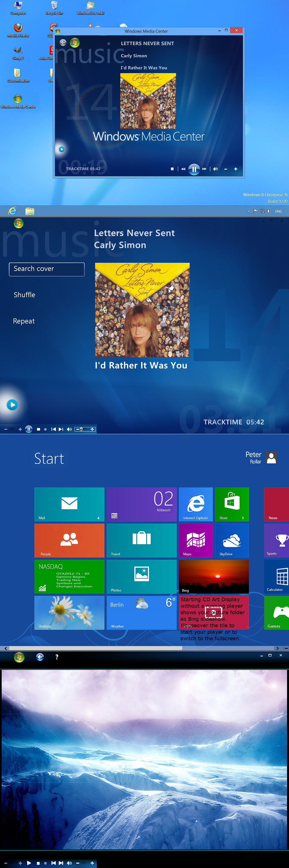
Task: Play slideshow in bottom player bar
Action: tap(29, 863)
